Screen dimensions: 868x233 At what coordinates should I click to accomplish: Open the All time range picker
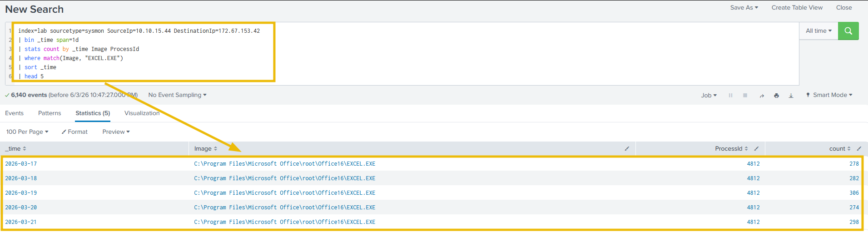(818, 31)
